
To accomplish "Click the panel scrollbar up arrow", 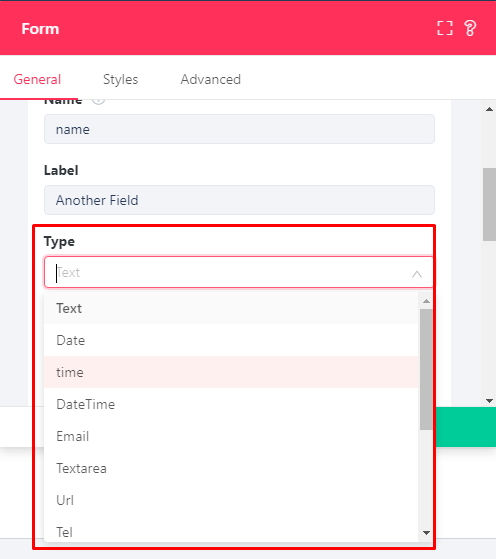I will tap(490, 109).
